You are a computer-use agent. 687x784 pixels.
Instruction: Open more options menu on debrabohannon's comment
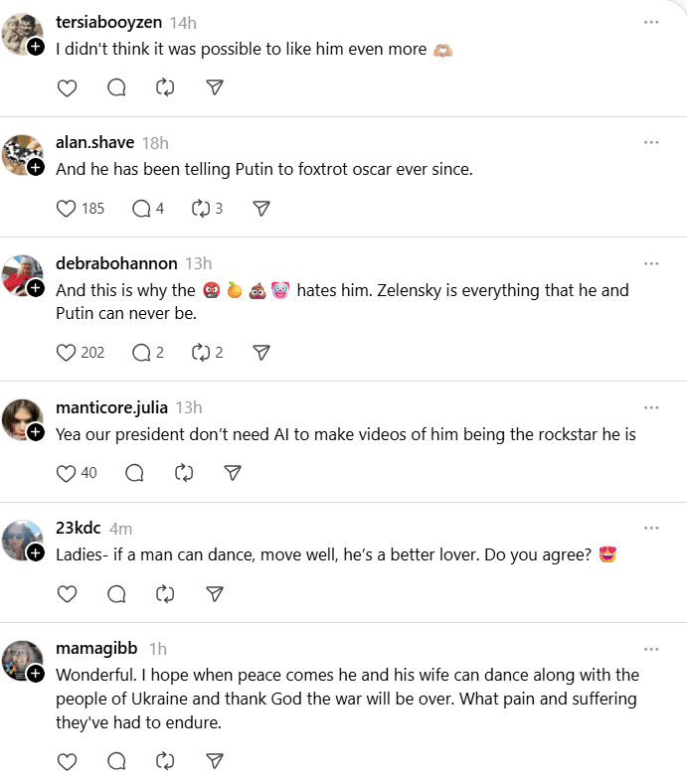(651, 263)
